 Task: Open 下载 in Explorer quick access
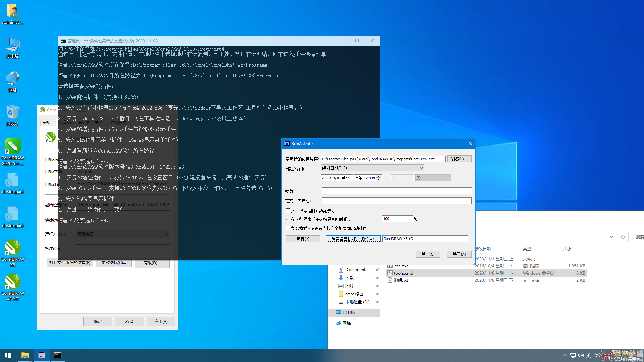click(350, 278)
